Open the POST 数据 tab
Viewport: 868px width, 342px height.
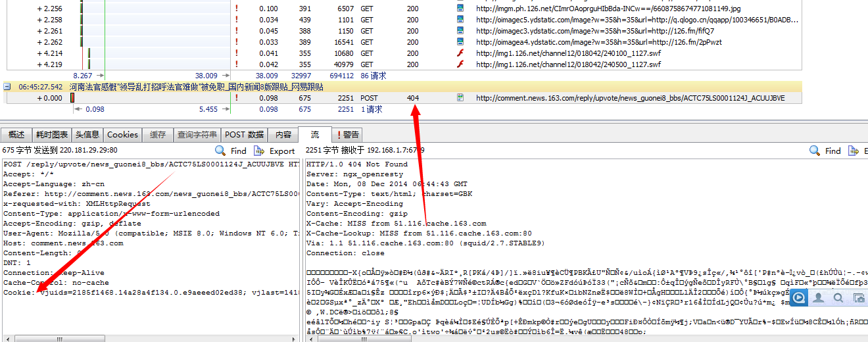(x=244, y=134)
